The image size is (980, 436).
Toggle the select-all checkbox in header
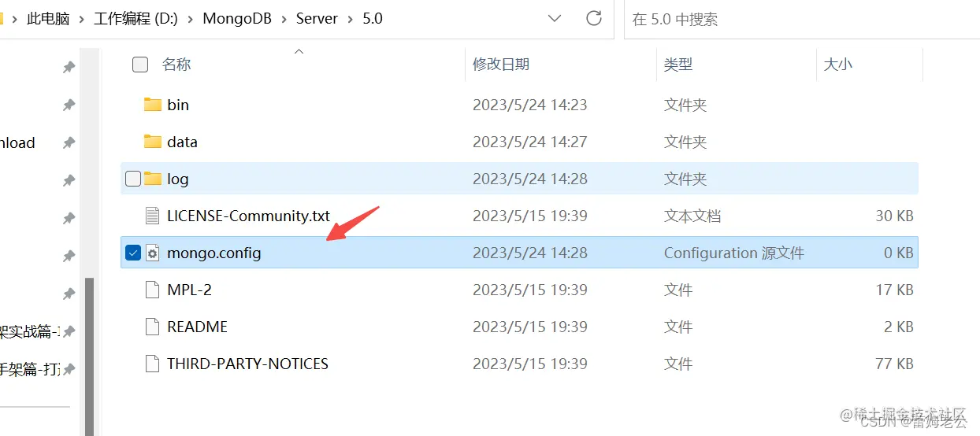(140, 65)
